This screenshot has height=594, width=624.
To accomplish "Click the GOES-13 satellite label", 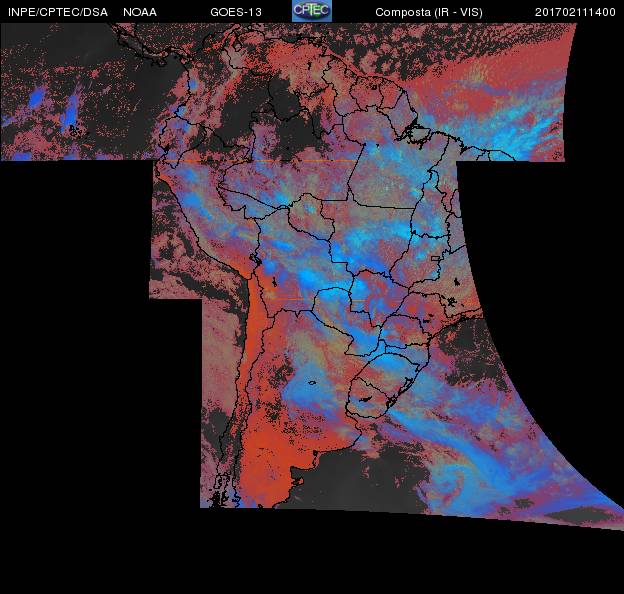I will tap(236, 12).
